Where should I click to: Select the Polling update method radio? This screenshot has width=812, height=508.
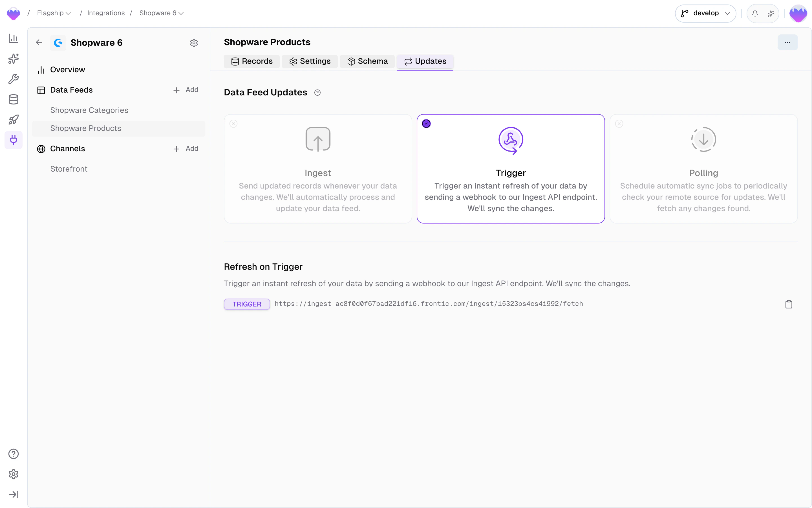pyautogui.click(x=619, y=124)
